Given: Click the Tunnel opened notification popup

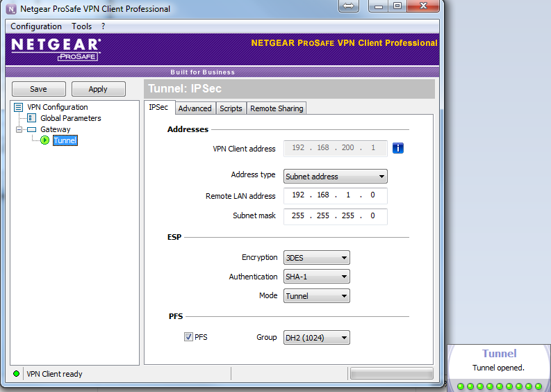Looking at the screenshot, I should click(499, 368).
